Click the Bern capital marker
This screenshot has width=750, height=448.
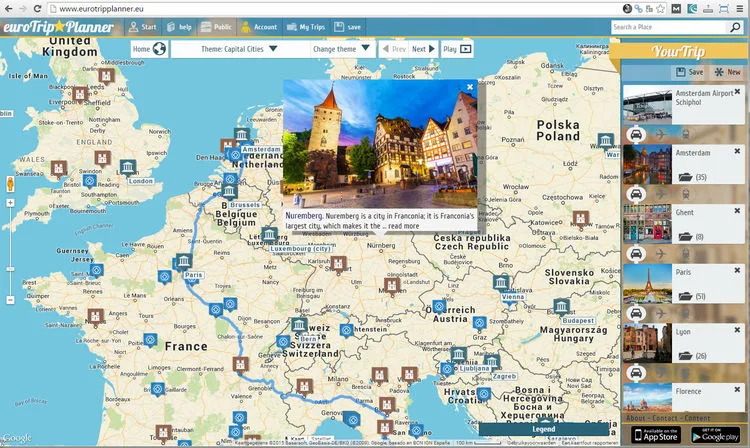coord(299,326)
